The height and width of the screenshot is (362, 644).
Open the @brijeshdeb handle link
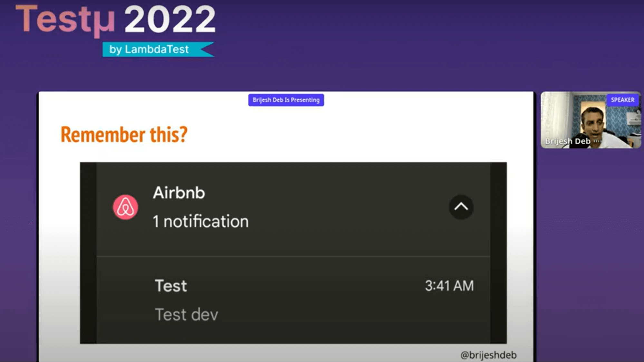[x=488, y=355]
